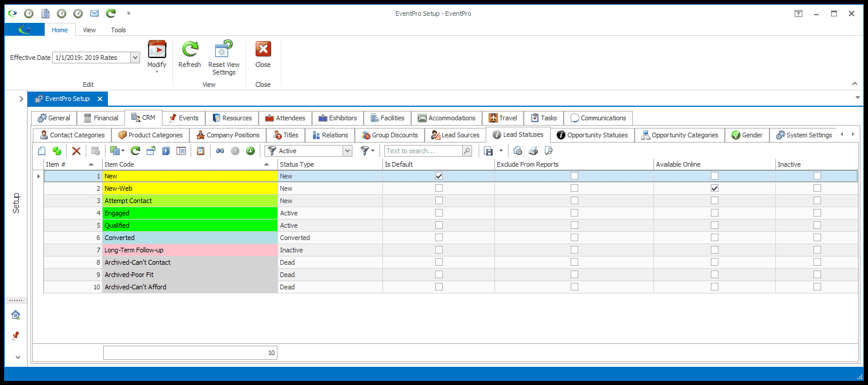Image resolution: width=868 pixels, height=385 pixels.
Task: Check Inactive for Archived-Can't Afford row
Action: click(817, 287)
